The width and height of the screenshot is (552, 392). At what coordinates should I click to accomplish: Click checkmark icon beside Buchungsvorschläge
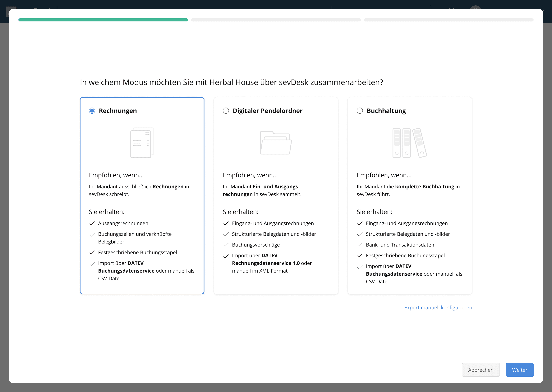pos(226,245)
